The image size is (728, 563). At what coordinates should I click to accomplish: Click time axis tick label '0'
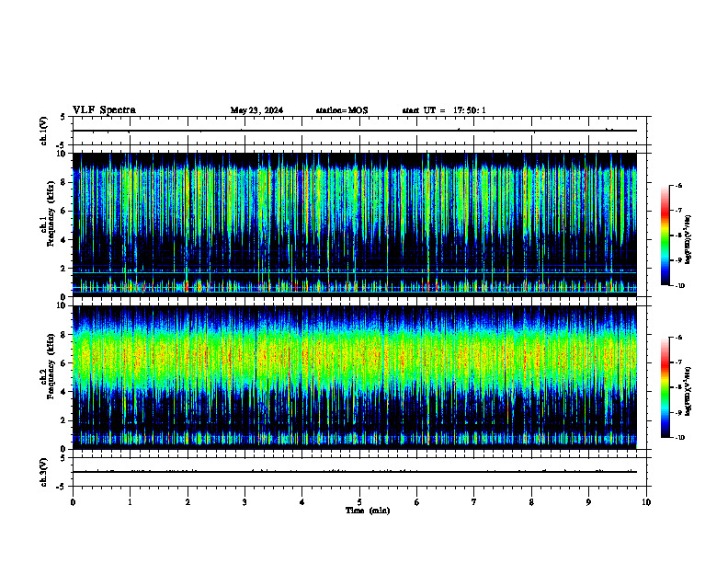tap(73, 502)
